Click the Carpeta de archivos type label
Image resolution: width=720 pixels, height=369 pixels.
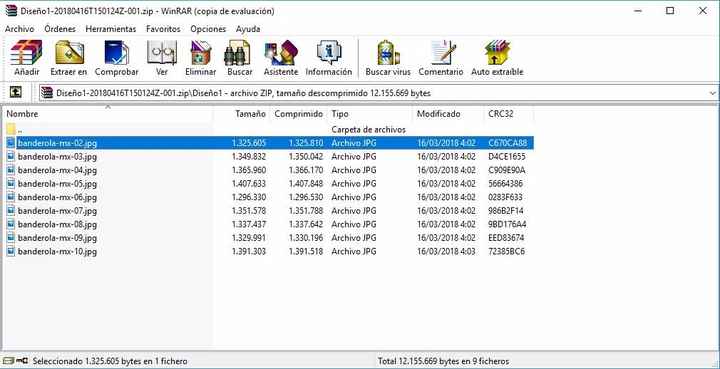pyautogui.click(x=368, y=130)
